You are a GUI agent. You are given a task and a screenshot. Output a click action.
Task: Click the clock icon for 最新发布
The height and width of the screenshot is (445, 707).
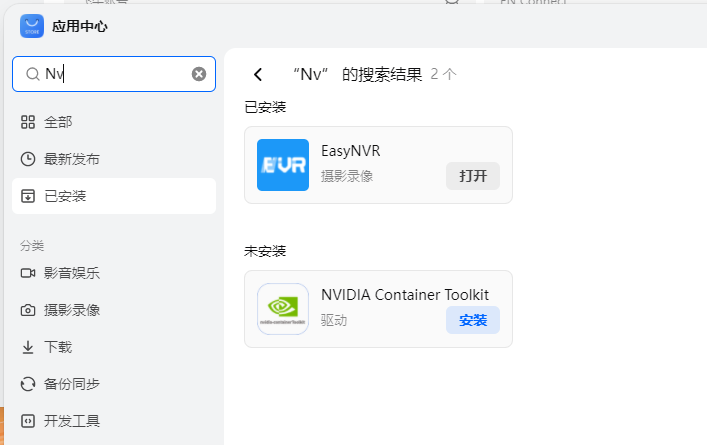click(28, 159)
